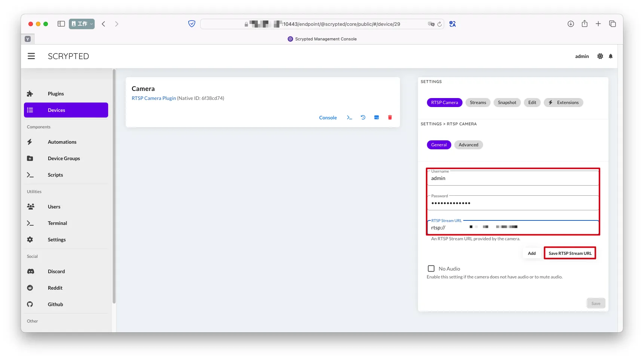Click the Plugins puzzle icon
644x360 pixels.
[30, 94]
